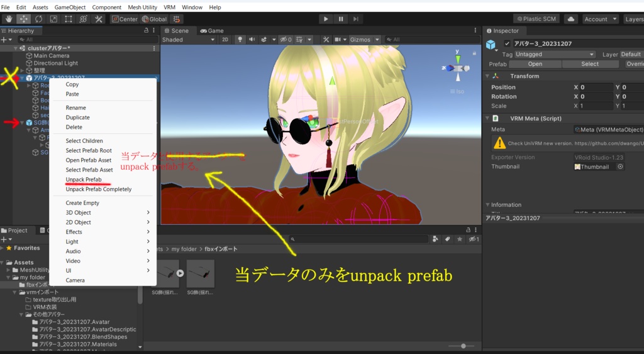The height and width of the screenshot is (354, 644).
Task: Click the prefab Open button
Action: pyautogui.click(x=535, y=64)
